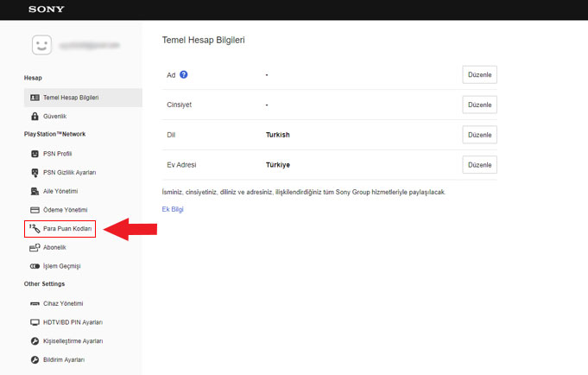Click the Temel Hesap Bilgileri card icon
588x375 pixels.
tap(35, 98)
